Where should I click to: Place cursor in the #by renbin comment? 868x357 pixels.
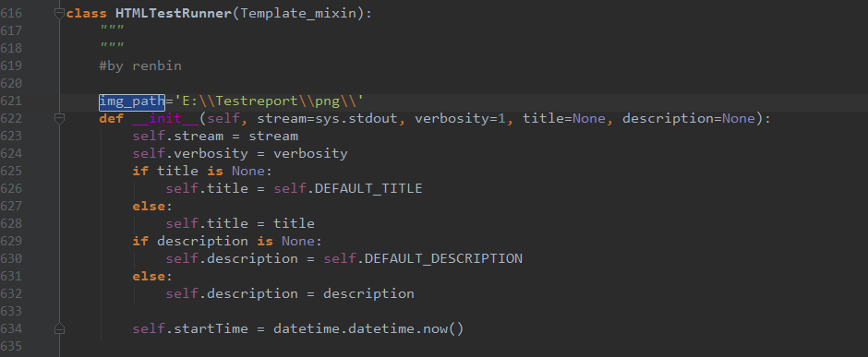140,66
